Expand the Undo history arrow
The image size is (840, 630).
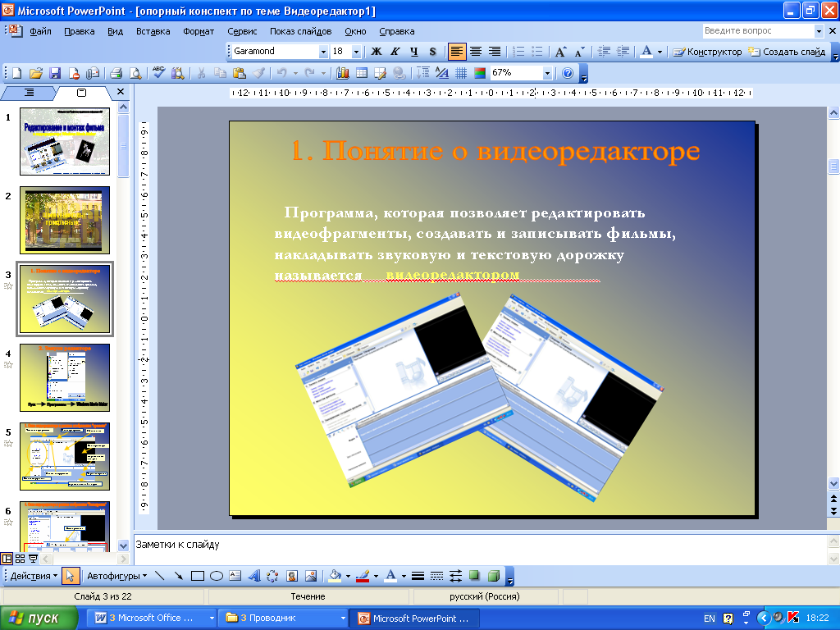294,73
